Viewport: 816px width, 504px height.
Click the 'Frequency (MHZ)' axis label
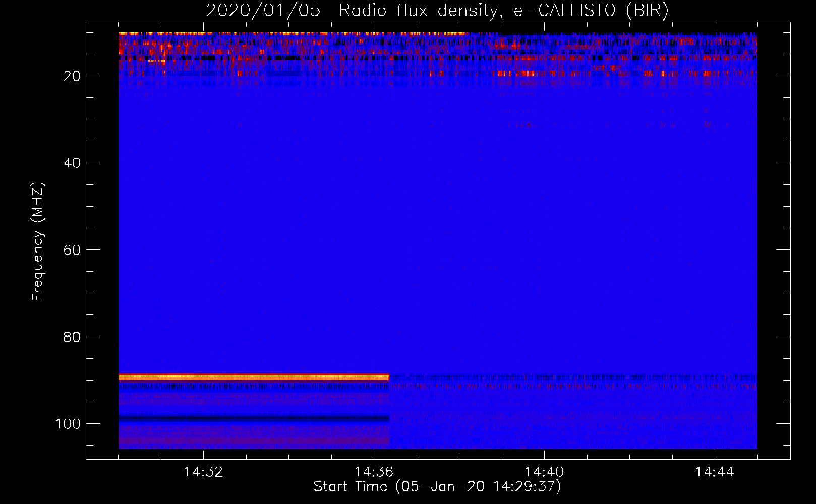(38, 242)
